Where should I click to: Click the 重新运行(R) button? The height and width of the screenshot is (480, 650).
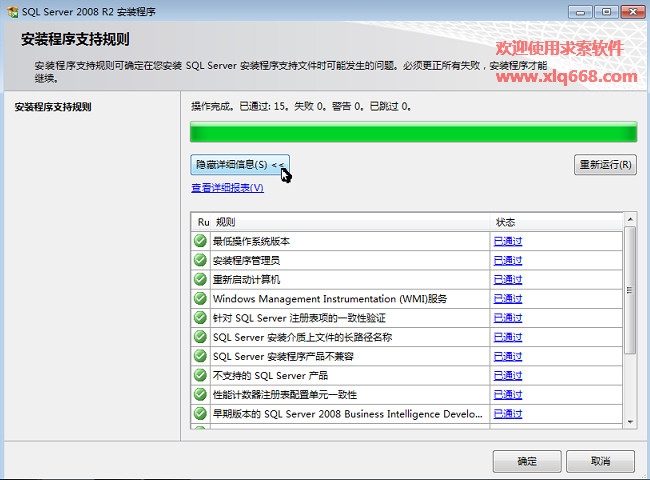click(605, 165)
